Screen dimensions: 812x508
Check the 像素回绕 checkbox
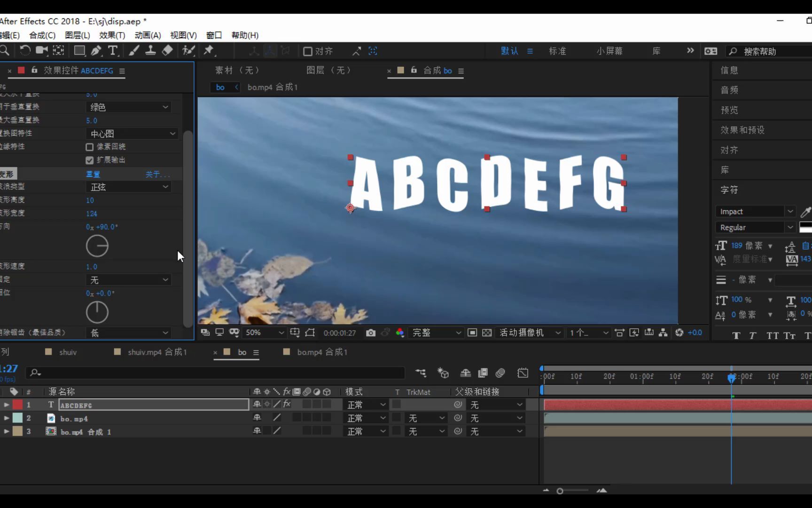pos(90,147)
